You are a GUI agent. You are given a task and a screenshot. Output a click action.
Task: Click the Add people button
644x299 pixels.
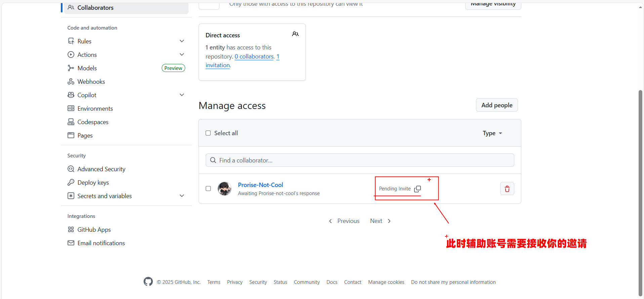pos(496,105)
